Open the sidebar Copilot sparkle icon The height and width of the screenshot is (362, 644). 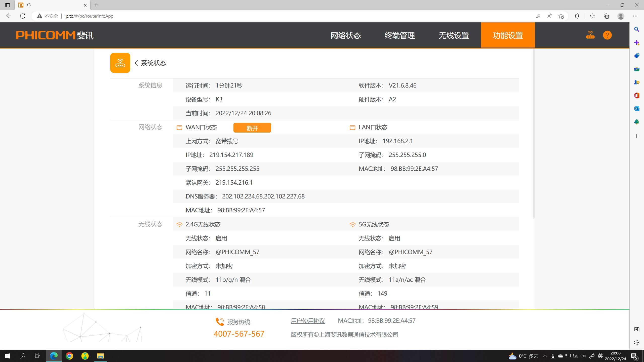[637, 43]
